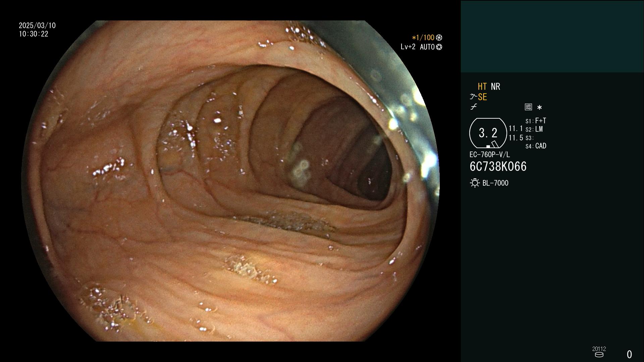Click the captured image counter 0

click(629, 354)
